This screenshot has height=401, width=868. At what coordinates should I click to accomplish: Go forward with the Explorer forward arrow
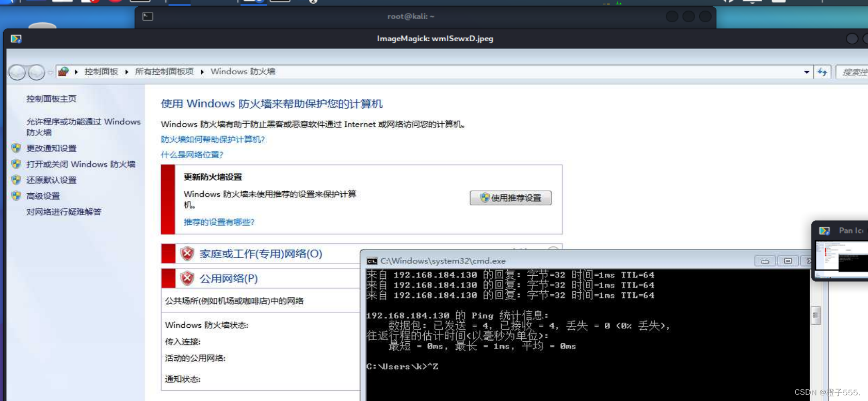tap(36, 73)
